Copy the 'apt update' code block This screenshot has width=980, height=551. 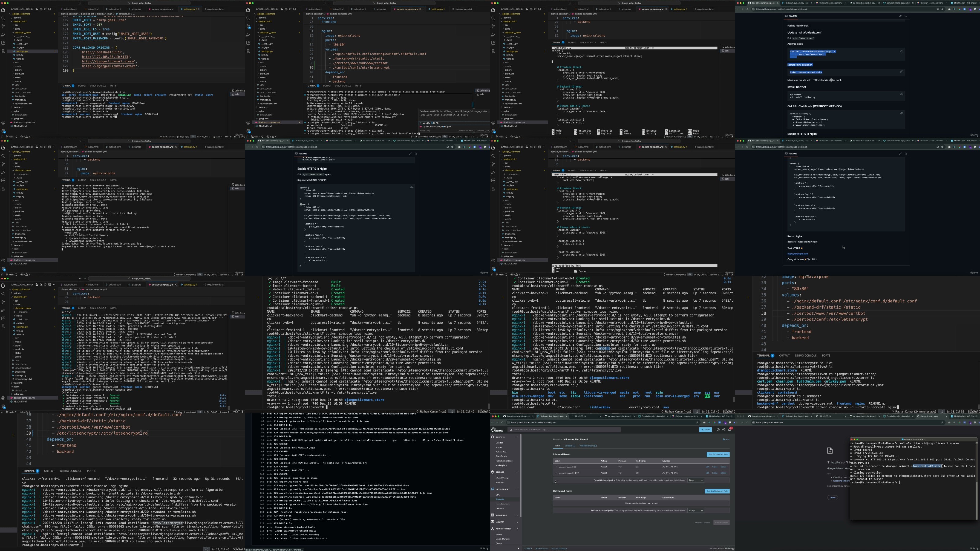tap(901, 94)
